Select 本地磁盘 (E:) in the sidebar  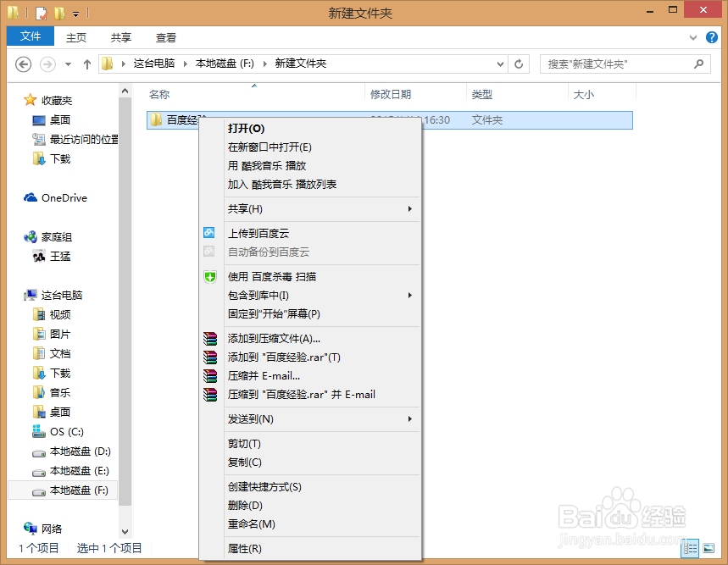pos(70,471)
